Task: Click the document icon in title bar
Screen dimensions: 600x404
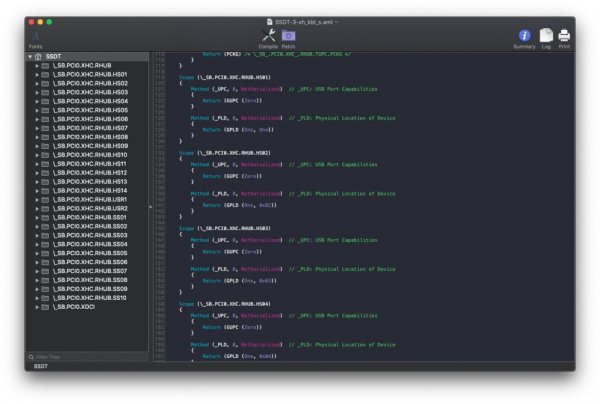Action: pos(269,22)
